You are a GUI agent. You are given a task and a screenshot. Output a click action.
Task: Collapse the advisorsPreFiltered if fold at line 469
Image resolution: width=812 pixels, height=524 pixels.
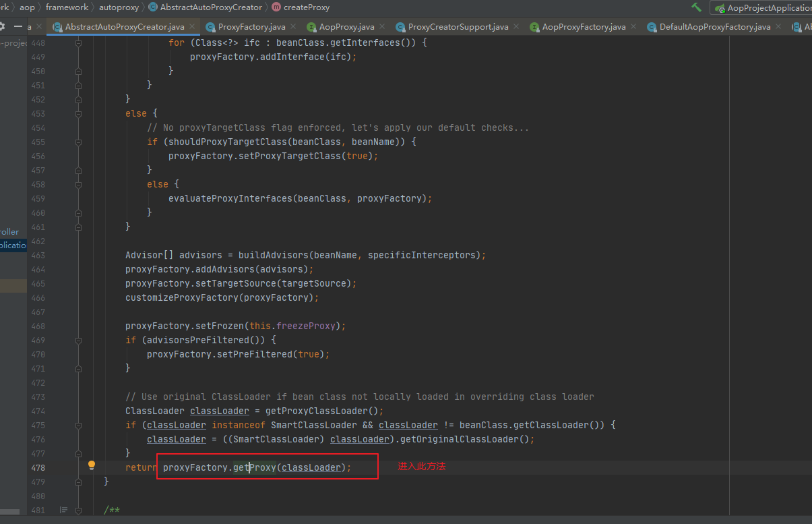(79, 340)
